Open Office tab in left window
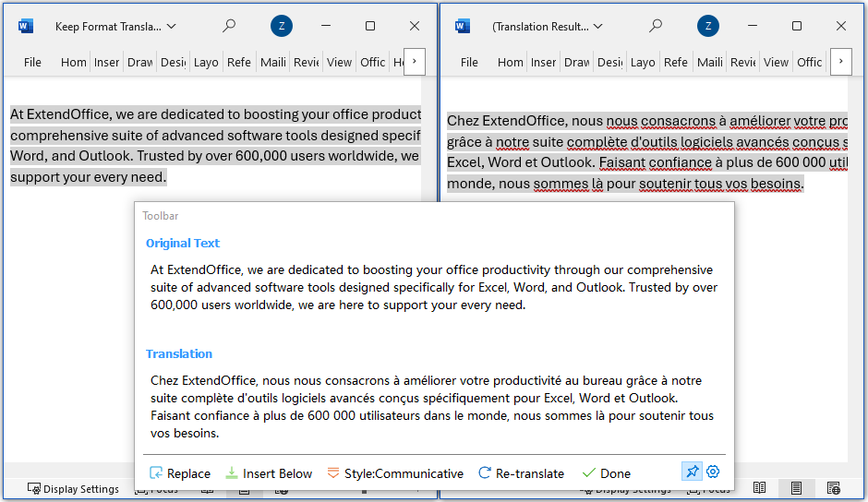Screen dimensions: 868x502 click(x=372, y=63)
